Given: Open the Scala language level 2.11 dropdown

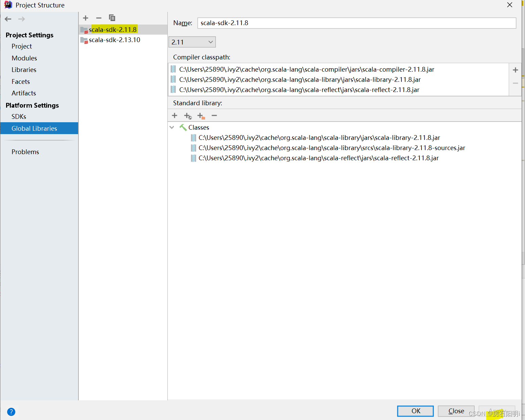Looking at the screenshot, I should (x=192, y=42).
